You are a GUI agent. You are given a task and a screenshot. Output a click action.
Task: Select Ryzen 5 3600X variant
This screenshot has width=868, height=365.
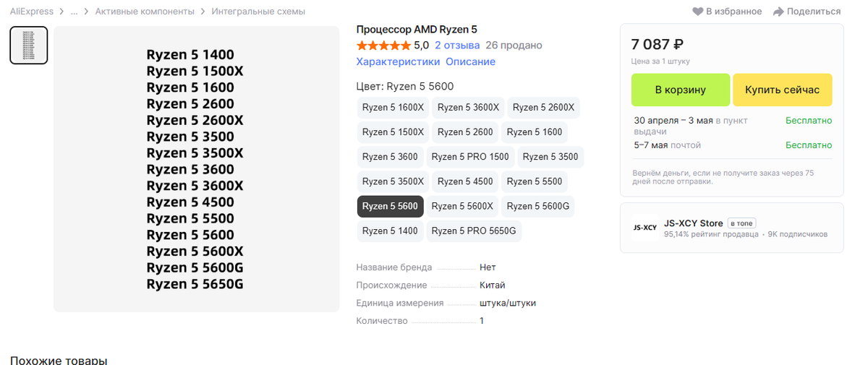[468, 108]
